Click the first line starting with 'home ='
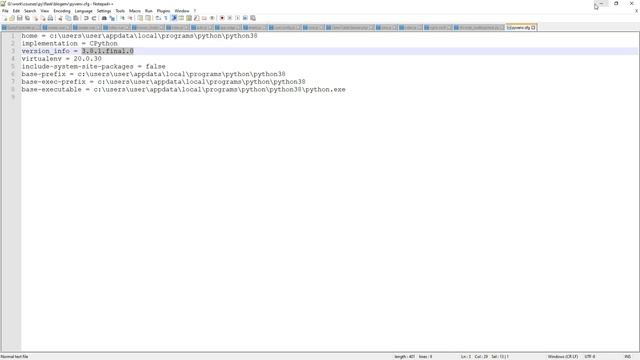The width and height of the screenshot is (640, 360). coord(139,36)
